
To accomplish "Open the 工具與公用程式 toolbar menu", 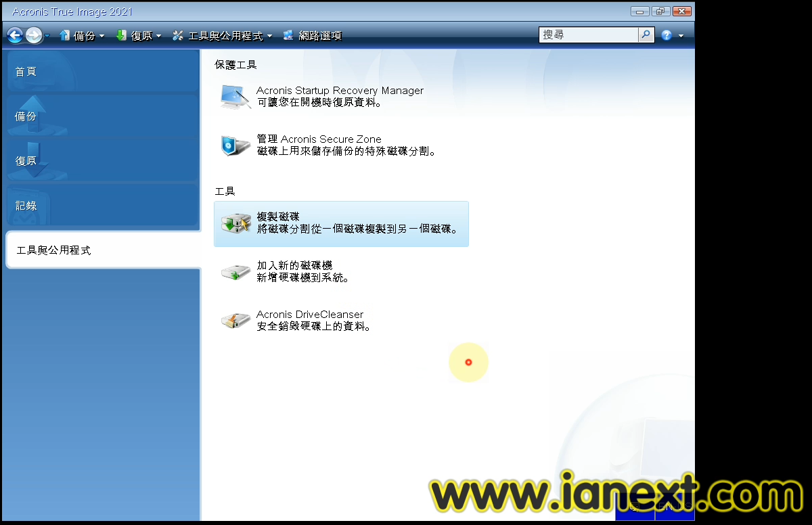I will point(225,35).
